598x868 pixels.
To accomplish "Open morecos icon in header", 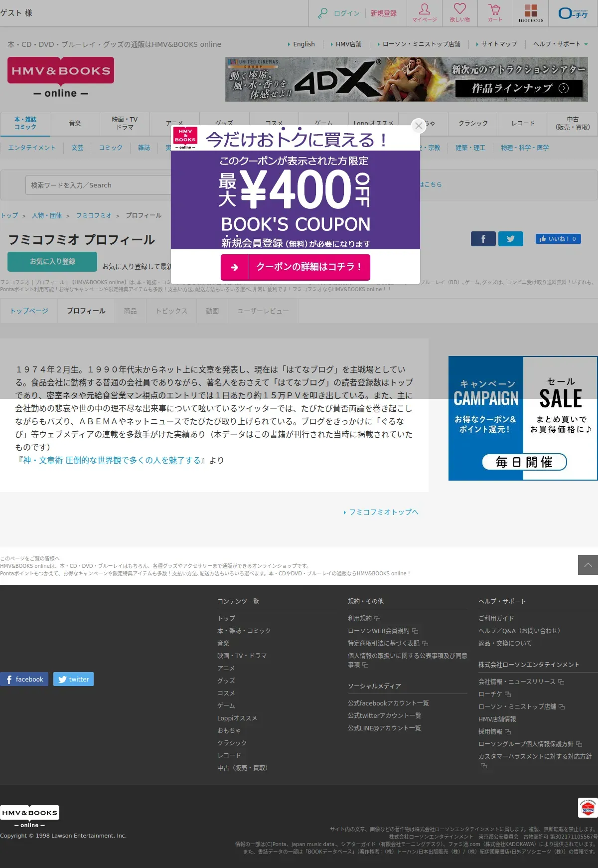I will pyautogui.click(x=531, y=13).
